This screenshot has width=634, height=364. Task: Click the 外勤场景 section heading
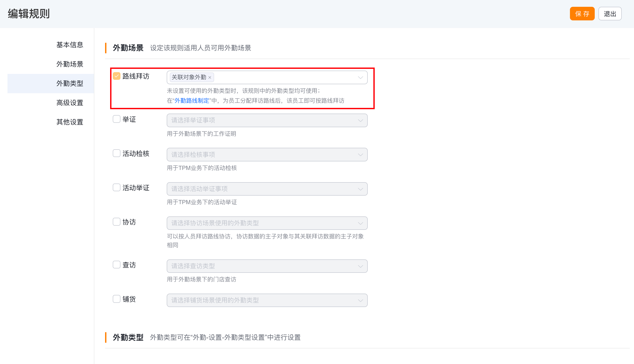[128, 48]
